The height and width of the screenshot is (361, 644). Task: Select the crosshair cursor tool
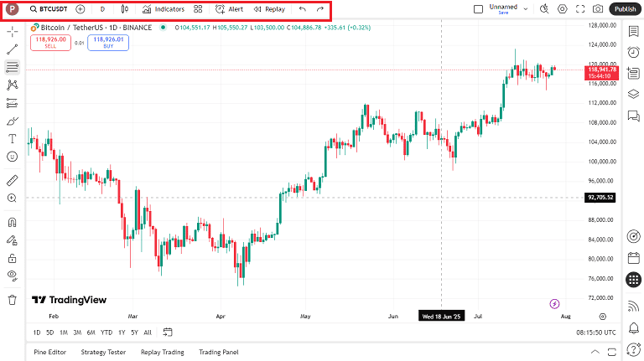coord(13,31)
